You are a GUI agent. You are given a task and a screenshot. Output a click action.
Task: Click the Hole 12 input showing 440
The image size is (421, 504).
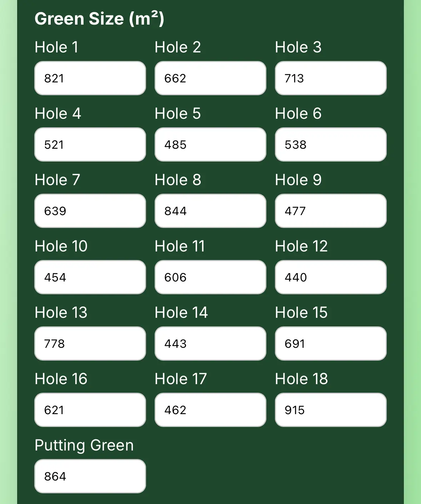pyautogui.click(x=330, y=277)
